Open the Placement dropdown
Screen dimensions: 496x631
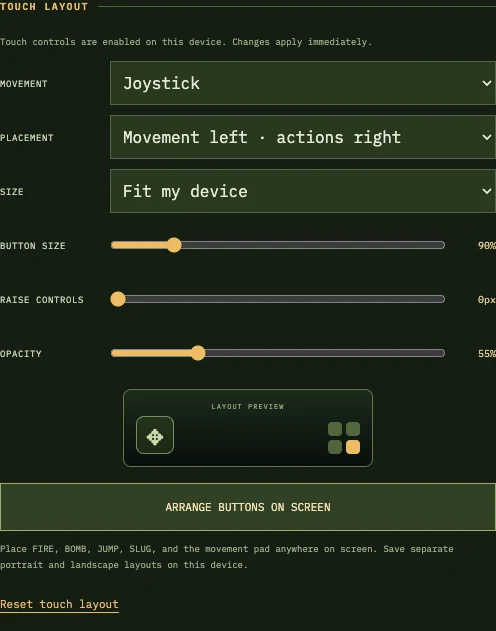click(303, 137)
